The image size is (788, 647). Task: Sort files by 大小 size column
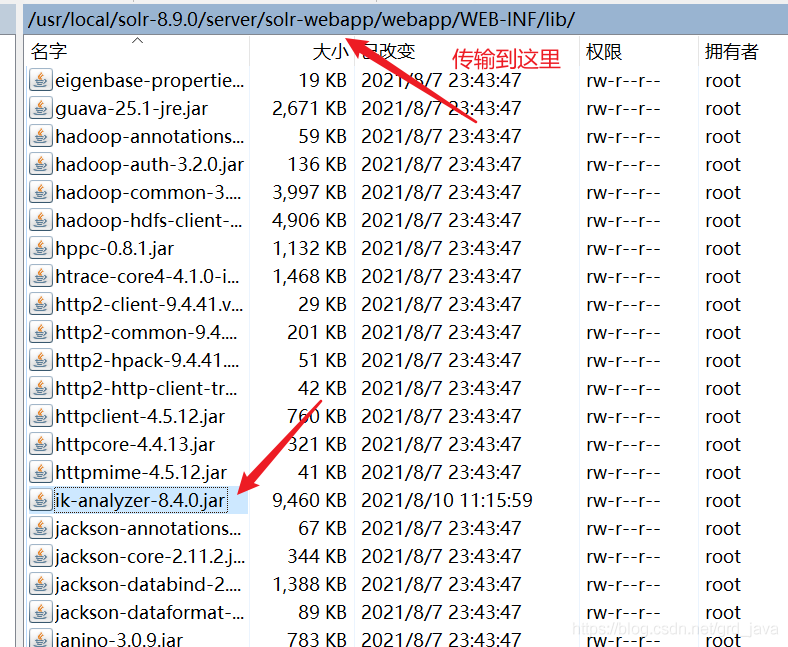302,51
